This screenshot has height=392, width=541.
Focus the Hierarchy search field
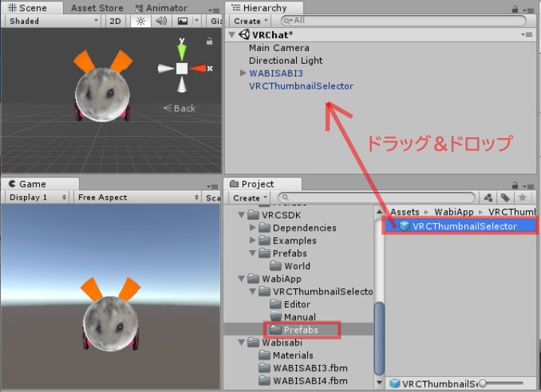(403, 21)
